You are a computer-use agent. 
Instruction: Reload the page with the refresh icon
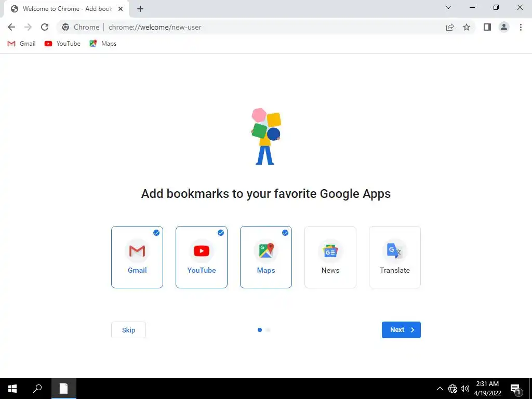(45, 27)
